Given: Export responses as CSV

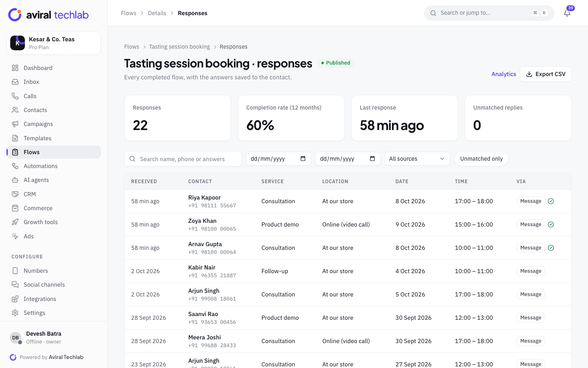Looking at the screenshot, I should point(546,74).
